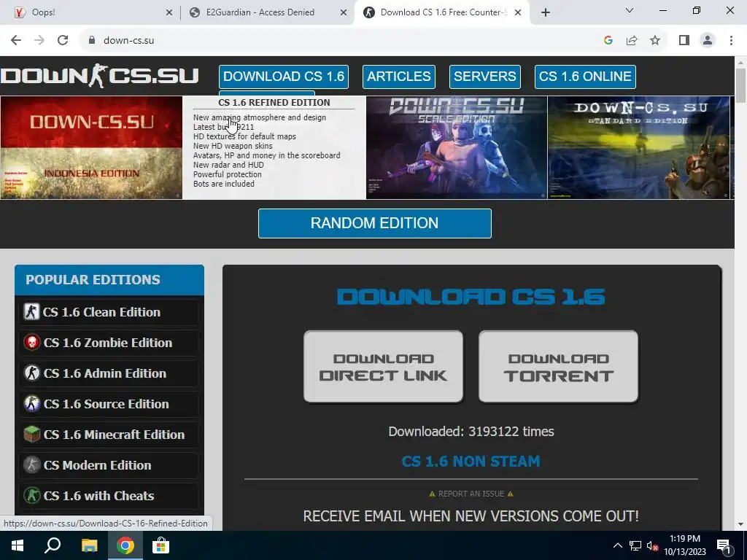Open a new browser tab
Viewport: 747px width, 560px height.
pos(546,12)
